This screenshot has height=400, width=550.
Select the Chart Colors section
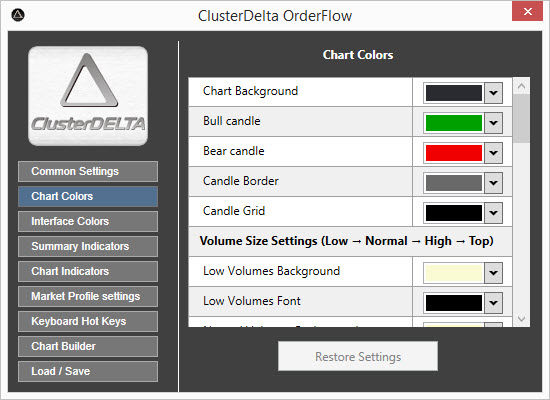(88, 196)
